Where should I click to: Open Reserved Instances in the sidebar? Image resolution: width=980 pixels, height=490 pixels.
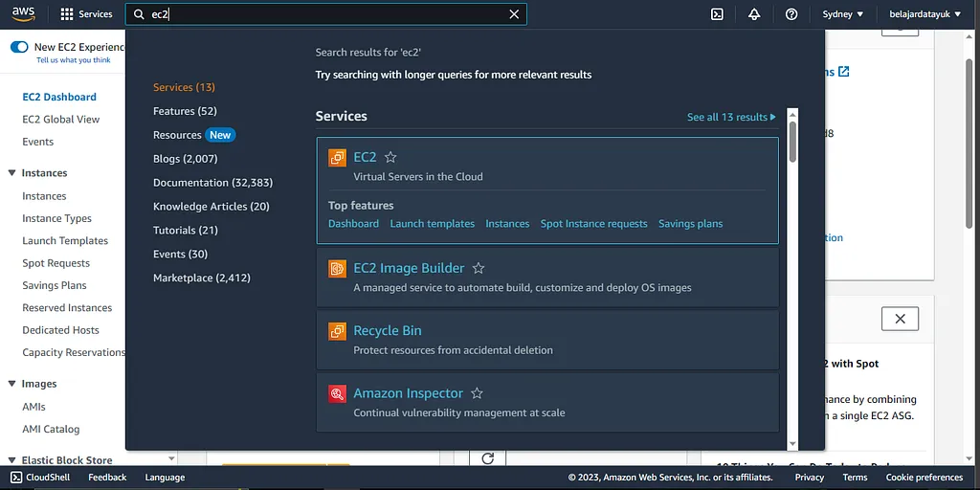(x=67, y=308)
